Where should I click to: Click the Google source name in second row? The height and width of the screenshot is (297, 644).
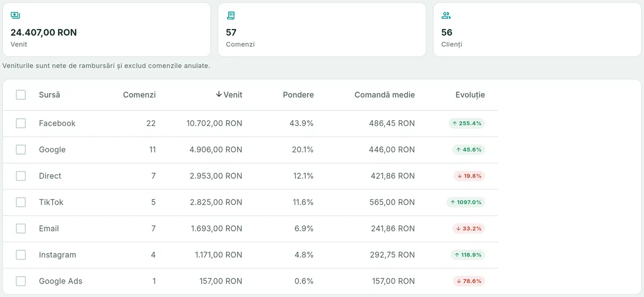click(x=53, y=150)
